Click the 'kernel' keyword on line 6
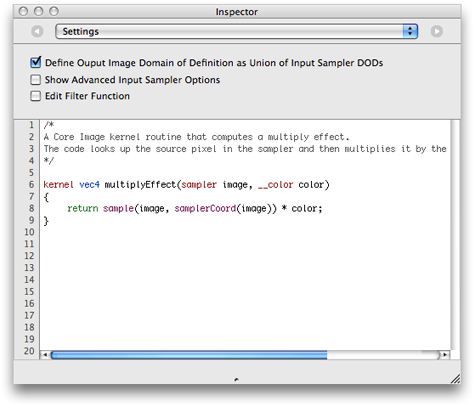 point(58,185)
